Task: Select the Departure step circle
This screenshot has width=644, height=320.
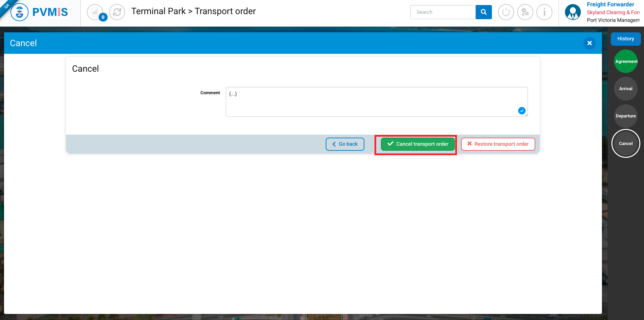Action: [x=625, y=116]
